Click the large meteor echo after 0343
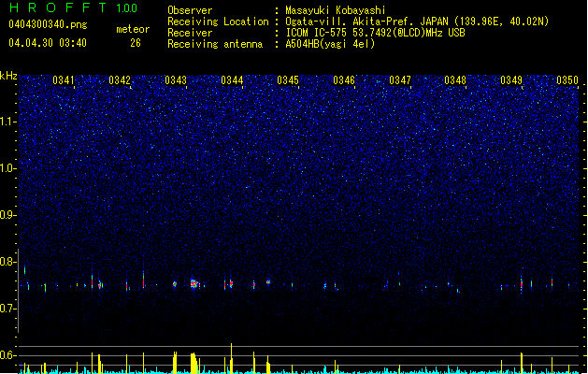The image size is (588, 374). coord(194,283)
